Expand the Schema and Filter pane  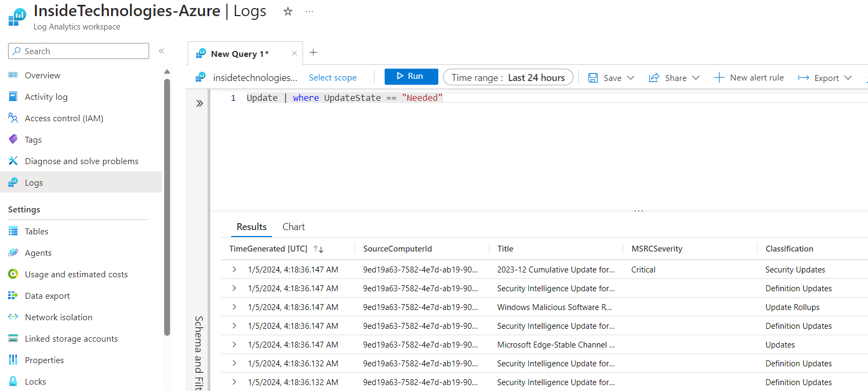coord(200,103)
